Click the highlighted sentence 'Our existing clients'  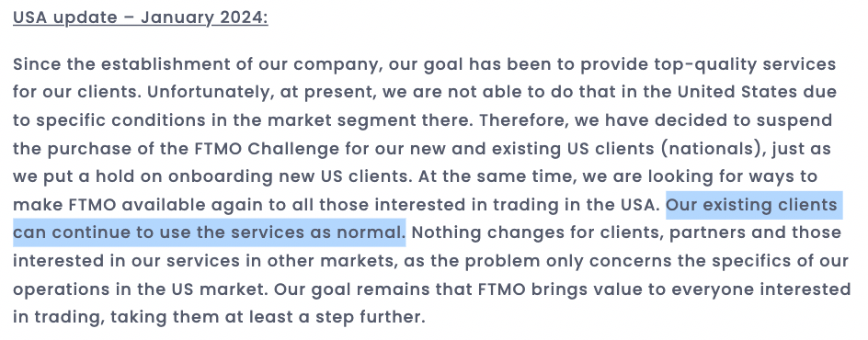(754, 205)
